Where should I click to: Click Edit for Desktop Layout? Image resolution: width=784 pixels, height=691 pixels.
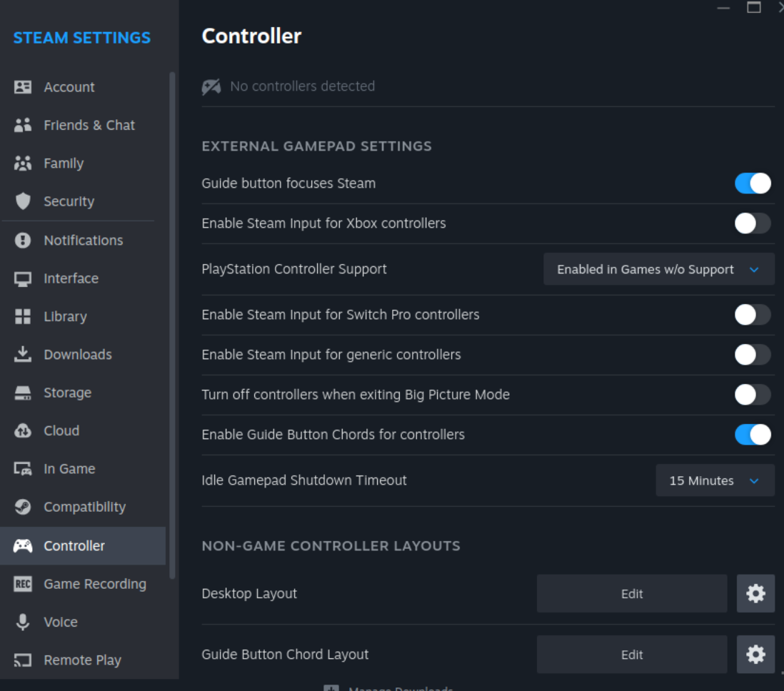tap(632, 593)
